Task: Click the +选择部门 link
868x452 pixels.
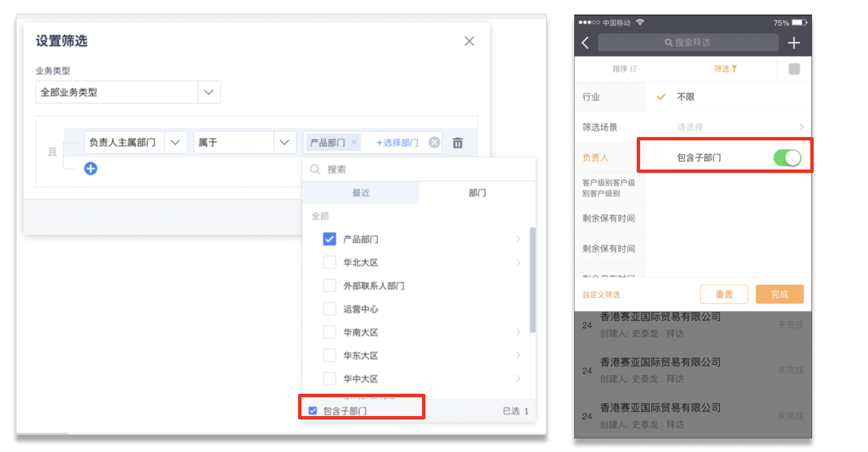Action: coord(397,143)
